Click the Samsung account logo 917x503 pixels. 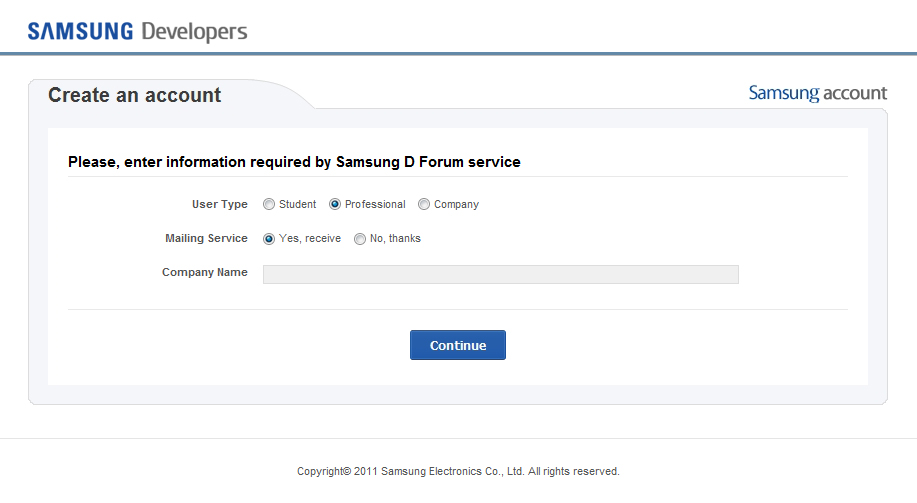point(818,94)
